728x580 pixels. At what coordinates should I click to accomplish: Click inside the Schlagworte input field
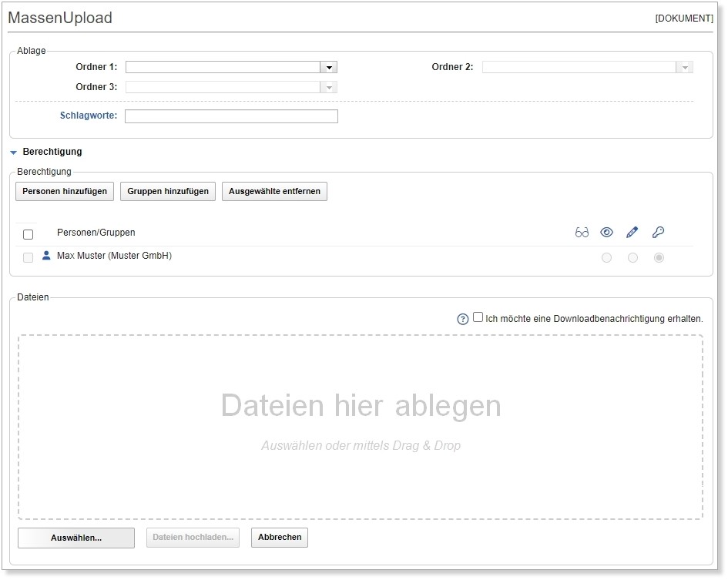231,116
